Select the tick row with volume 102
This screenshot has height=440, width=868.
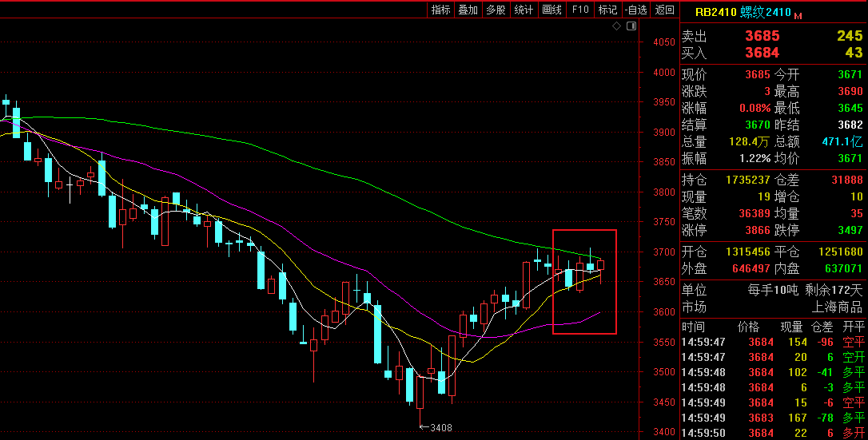[773, 373]
